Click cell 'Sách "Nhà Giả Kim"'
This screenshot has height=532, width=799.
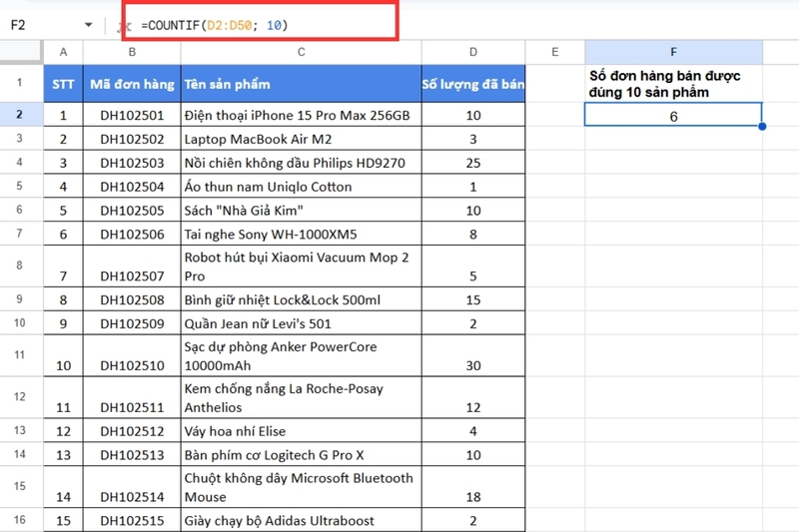click(302, 211)
